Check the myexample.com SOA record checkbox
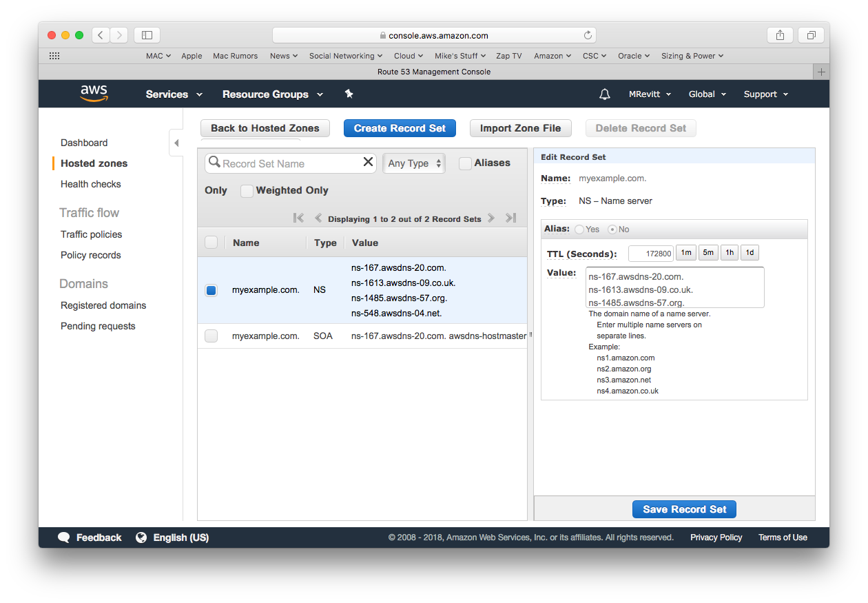Screen dimensions: 868x603 coord(211,336)
